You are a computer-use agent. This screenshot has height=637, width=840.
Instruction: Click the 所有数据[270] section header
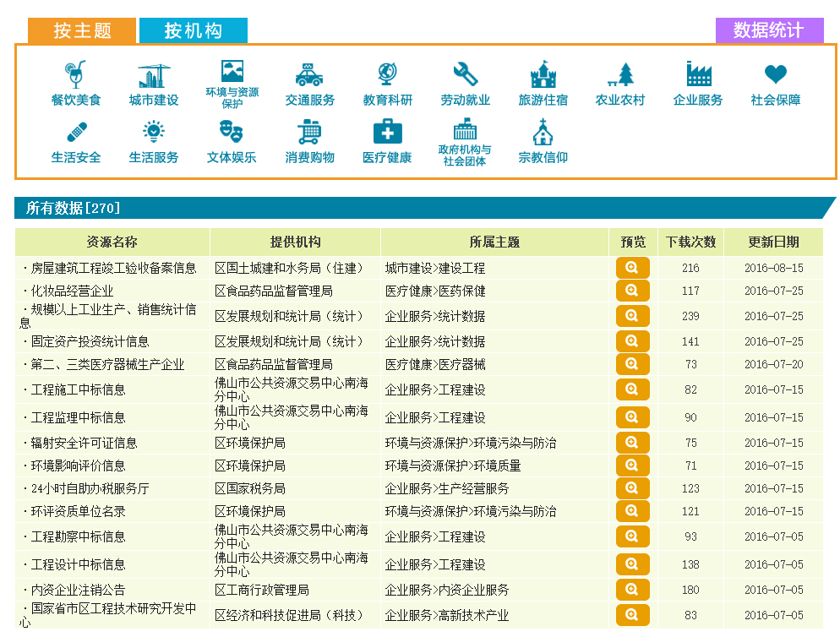pos(73,208)
